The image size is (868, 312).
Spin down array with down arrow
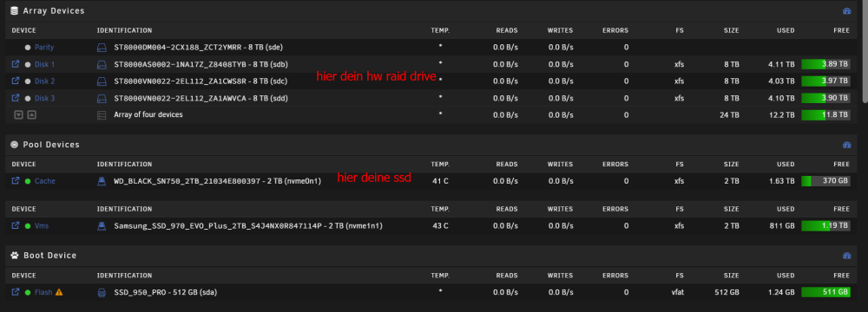tap(18, 114)
